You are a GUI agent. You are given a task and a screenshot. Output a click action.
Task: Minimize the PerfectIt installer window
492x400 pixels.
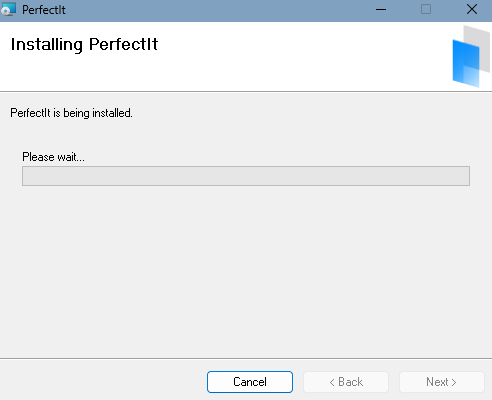(381, 10)
